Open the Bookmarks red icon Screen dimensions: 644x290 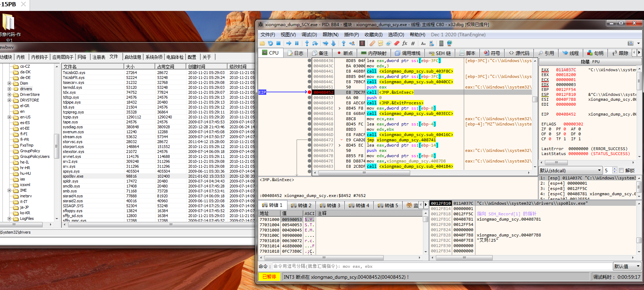396,43
